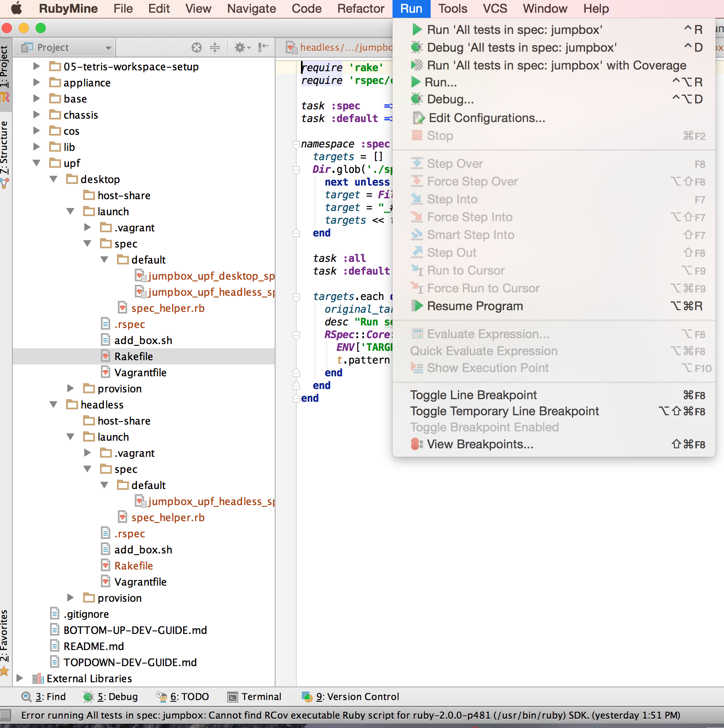The image size is (724, 728).
Task: Select Vagrantfile under desktop launch
Action: click(140, 372)
